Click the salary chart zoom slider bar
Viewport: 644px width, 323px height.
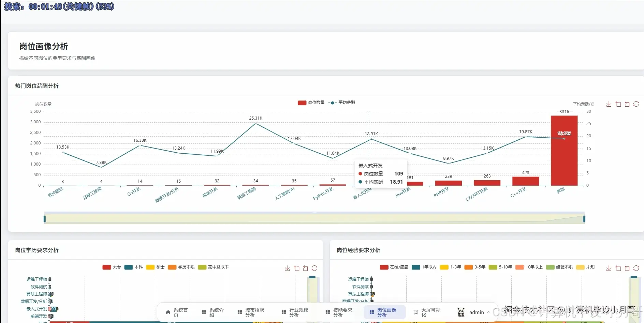click(x=314, y=219)
